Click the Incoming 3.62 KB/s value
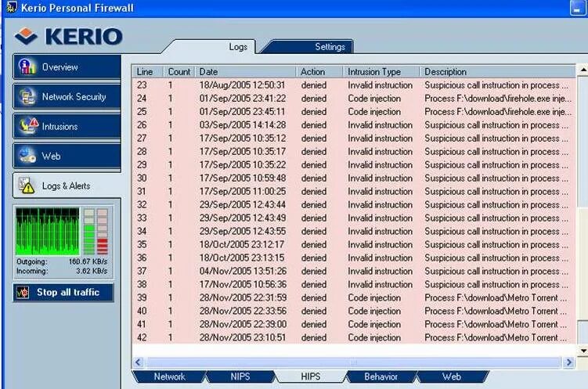This screenshot has height=389, width=588. (92, 271)
